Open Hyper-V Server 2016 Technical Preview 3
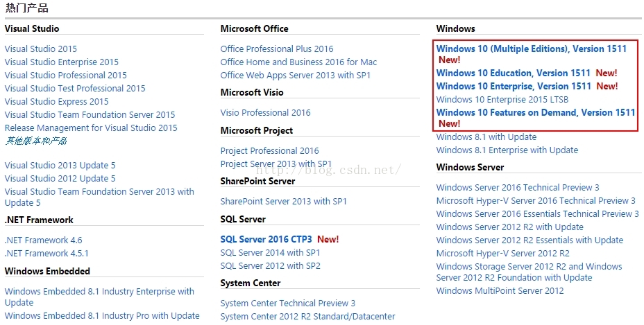 pos(536,201)
